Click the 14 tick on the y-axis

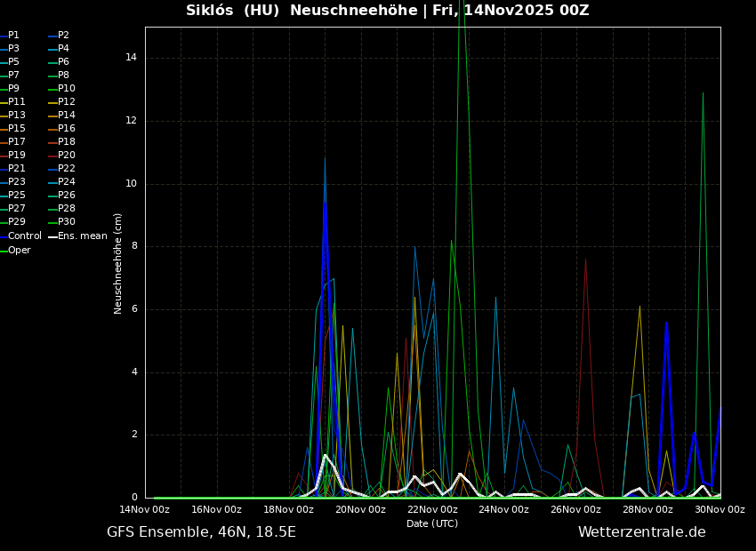[132, 58]
